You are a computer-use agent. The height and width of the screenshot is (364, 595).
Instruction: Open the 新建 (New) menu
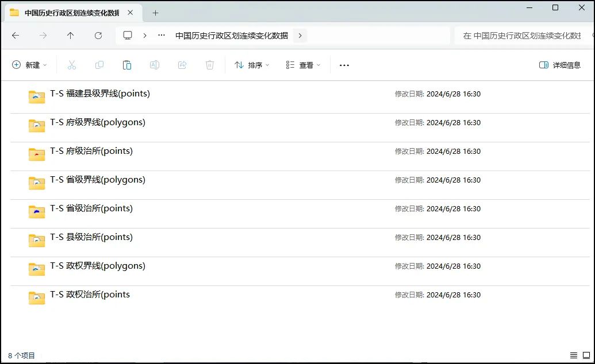coord(29,65)
